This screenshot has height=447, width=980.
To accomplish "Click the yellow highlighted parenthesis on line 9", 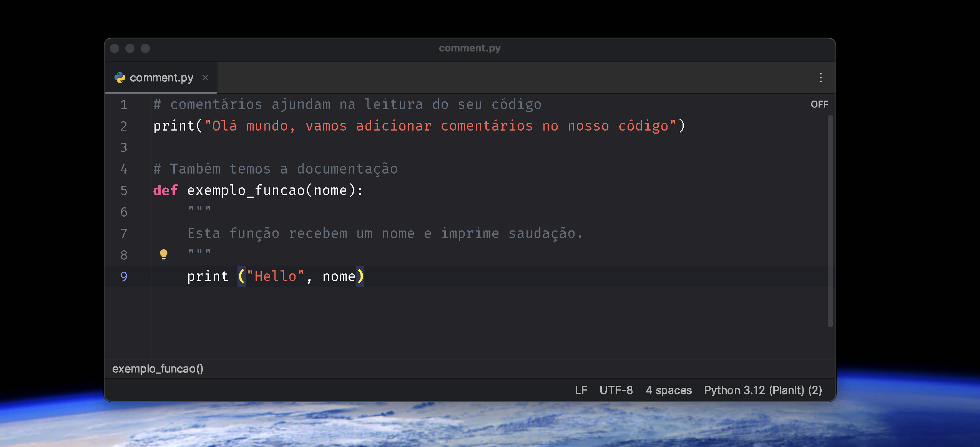I will [241, 276].
